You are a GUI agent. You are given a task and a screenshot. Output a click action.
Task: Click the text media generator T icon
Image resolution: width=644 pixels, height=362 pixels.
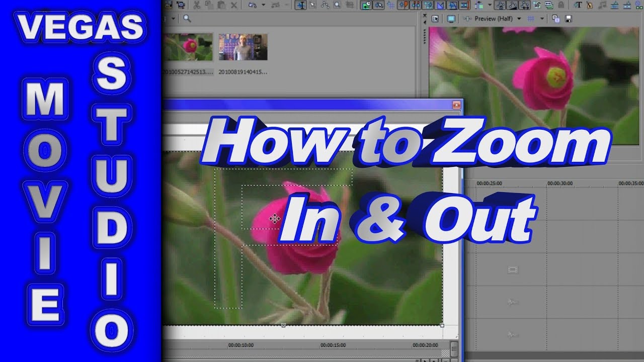tap(578, 5)
